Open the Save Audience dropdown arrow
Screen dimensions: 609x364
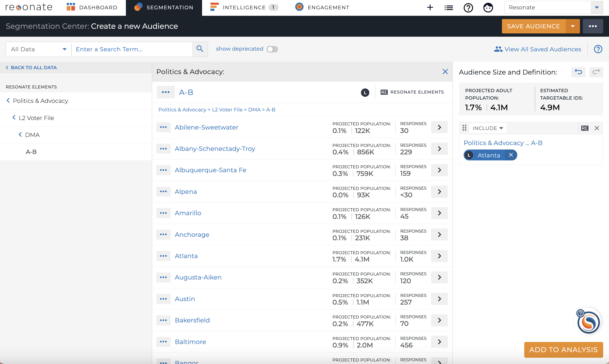click(573, 26)
